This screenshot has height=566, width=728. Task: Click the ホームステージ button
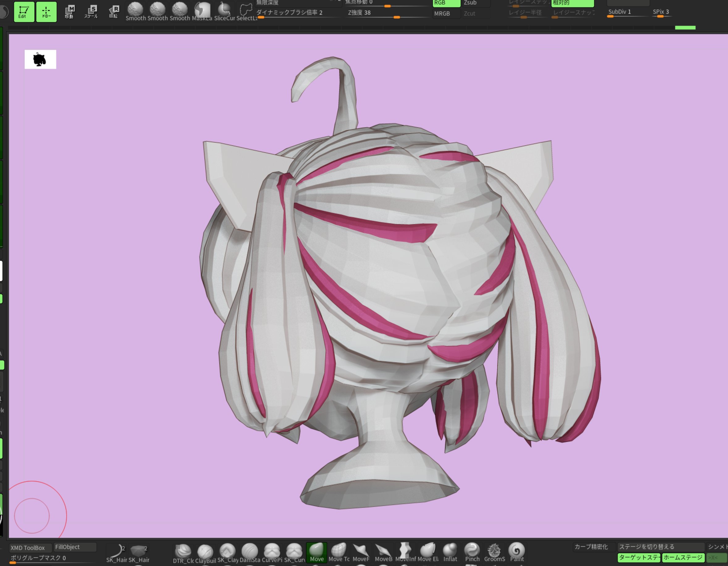683,557
